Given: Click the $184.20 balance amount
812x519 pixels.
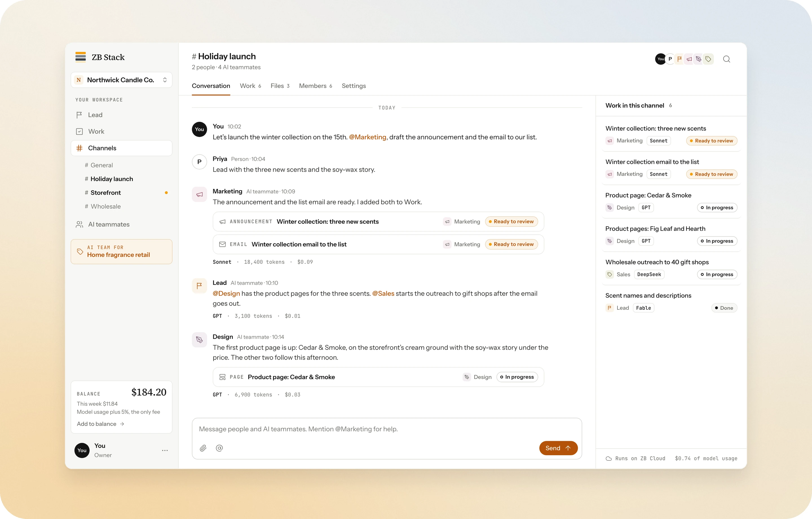Looking at the screenshot, I should [x=149, y=392].
